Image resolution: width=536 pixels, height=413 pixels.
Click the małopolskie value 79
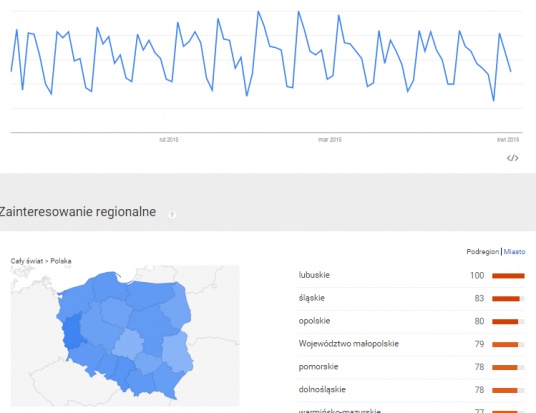[x=479, y=344]
